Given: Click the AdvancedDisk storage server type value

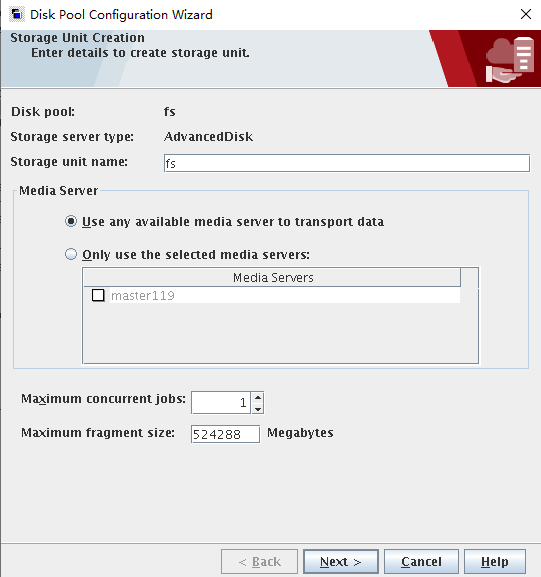Looking at the screenshot, I should [208, 137].
